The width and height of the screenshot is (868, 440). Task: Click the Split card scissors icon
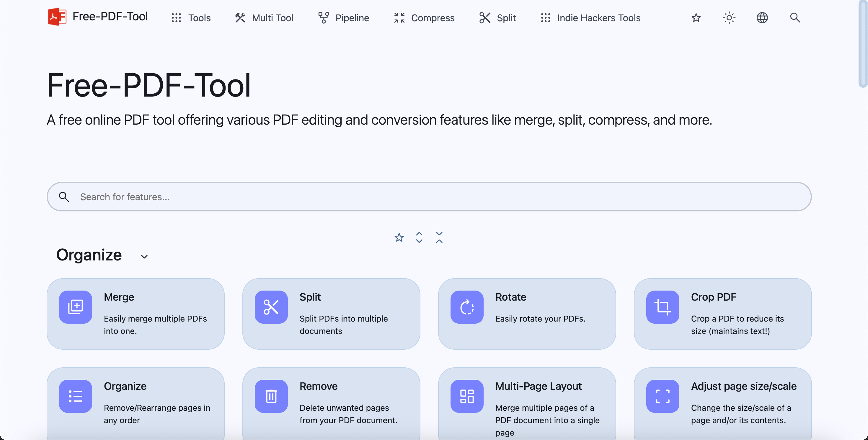(271, 307)
